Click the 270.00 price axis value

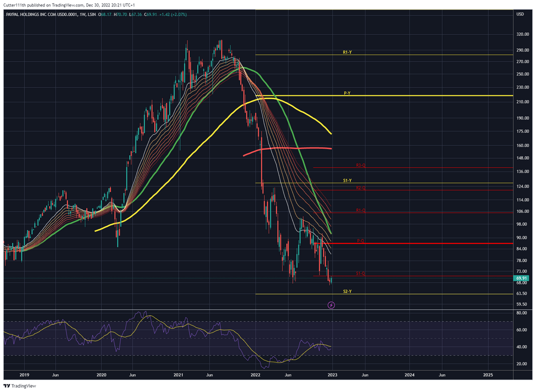click(523, 62)
